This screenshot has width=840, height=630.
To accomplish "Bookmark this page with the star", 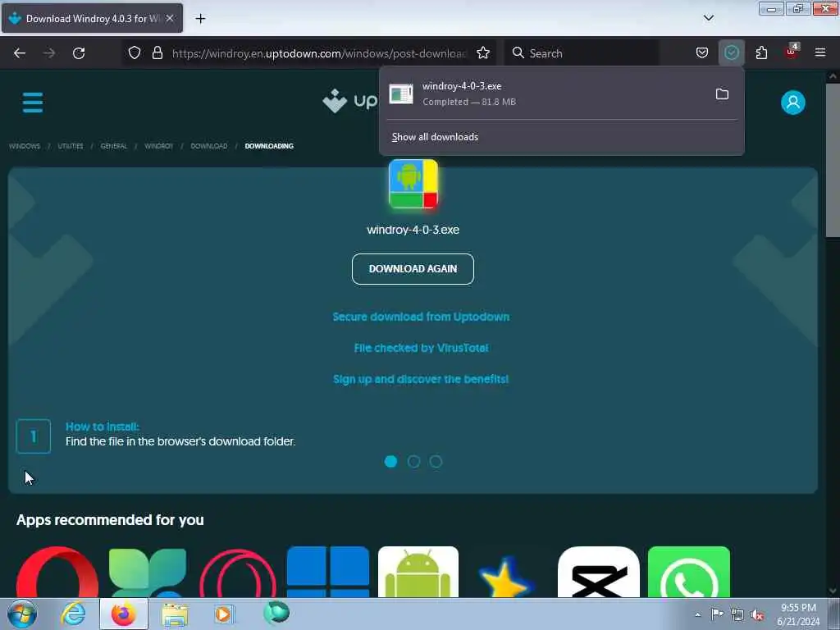I will 483,52.
